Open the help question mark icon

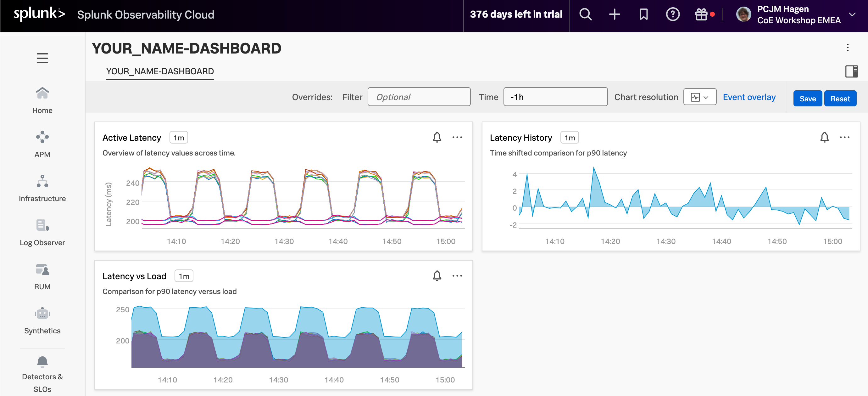[673, 14]
